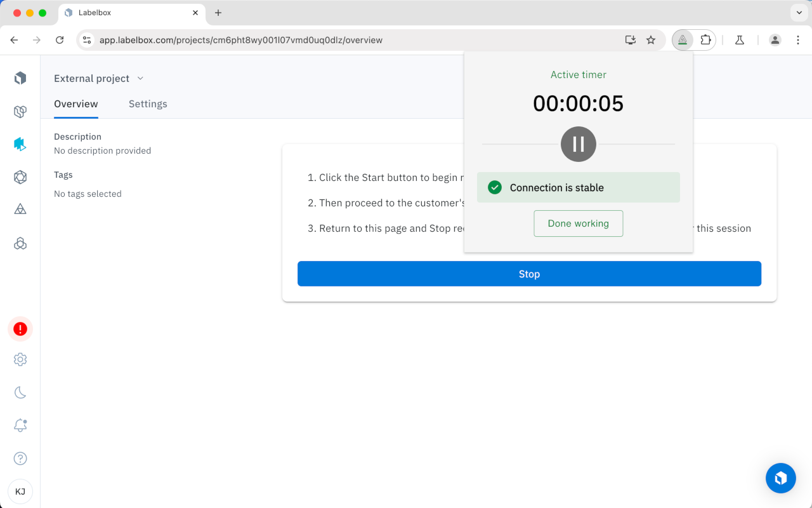Open the help question mark icon
The width and height of the screenshot is (812, 508).
(20, 458)
